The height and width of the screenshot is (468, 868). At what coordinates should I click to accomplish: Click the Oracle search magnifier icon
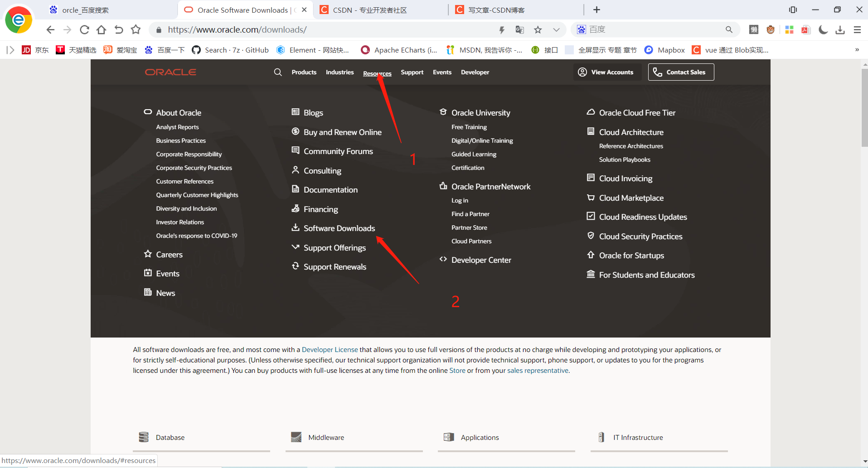pyautogui.click(x=278, y=72)
